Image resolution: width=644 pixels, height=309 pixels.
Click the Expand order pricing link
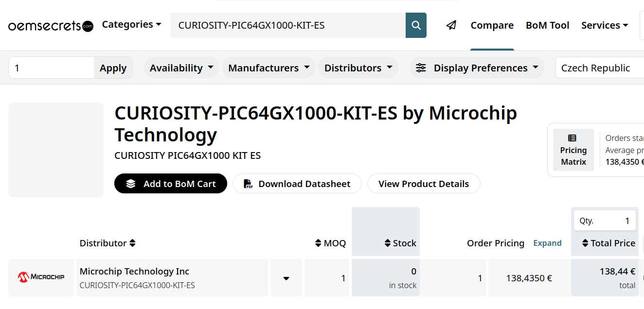(547, 243)
